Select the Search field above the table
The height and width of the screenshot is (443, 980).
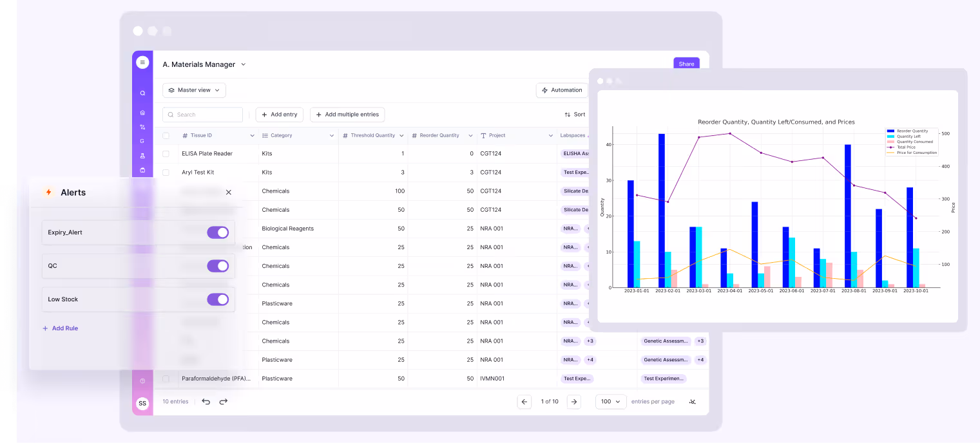pos(202,114)
